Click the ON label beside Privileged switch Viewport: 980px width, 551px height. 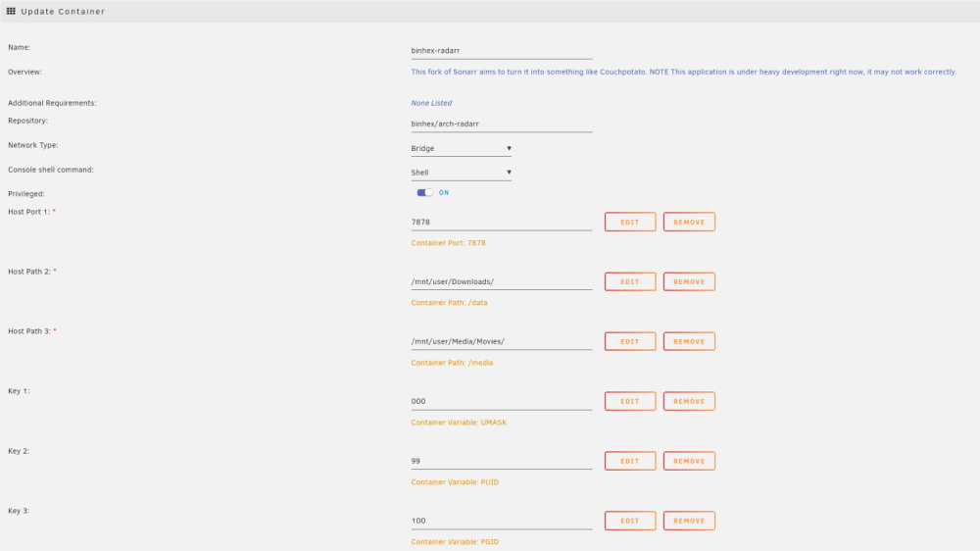tap(444, 192)
